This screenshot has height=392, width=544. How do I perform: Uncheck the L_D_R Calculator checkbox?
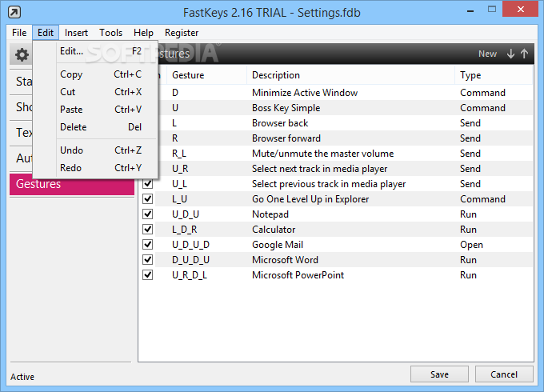(148, 230)
